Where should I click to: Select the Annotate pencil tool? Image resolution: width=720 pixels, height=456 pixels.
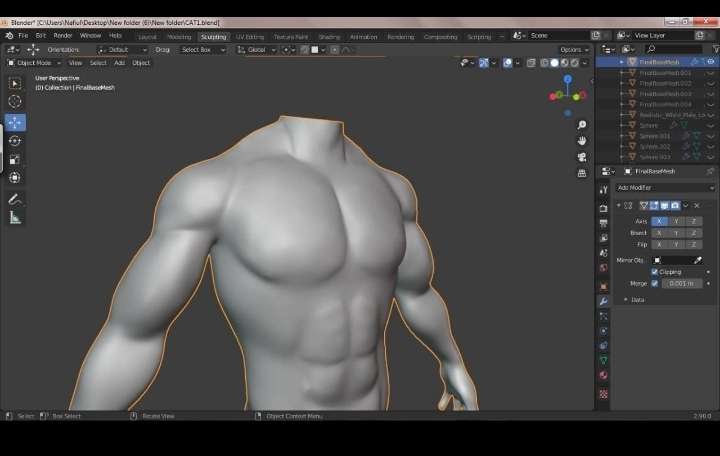click(15, 199)
